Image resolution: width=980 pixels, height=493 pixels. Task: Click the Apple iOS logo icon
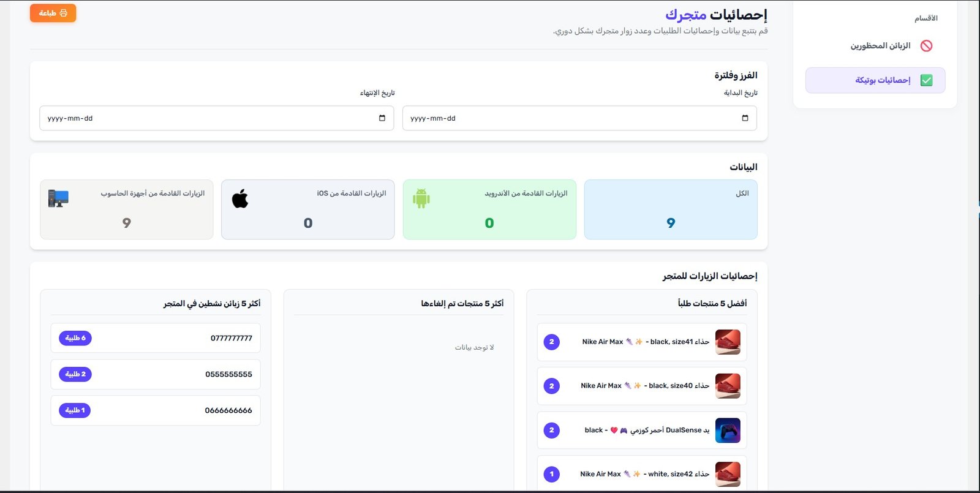tap(240, 198)
